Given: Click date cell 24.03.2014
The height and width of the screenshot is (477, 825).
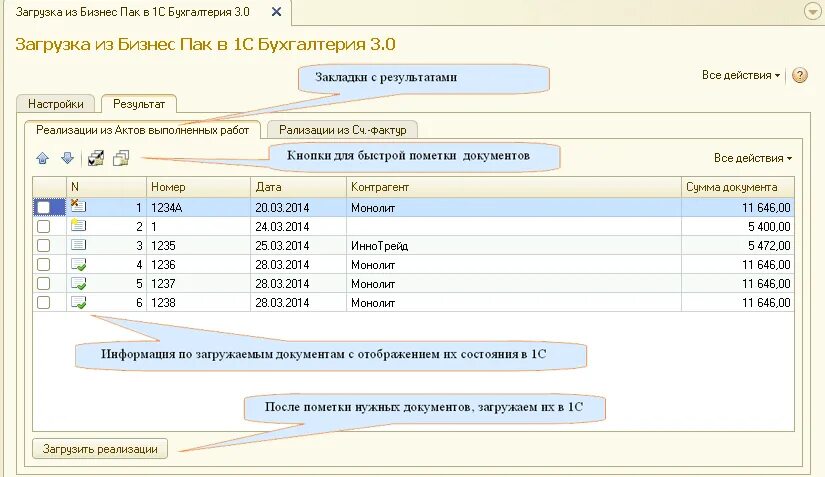Looking at the screenshot, I should tap(298, 226).
